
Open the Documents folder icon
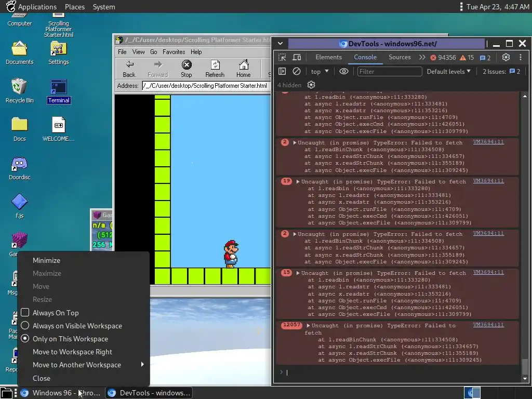coord(19,52)
